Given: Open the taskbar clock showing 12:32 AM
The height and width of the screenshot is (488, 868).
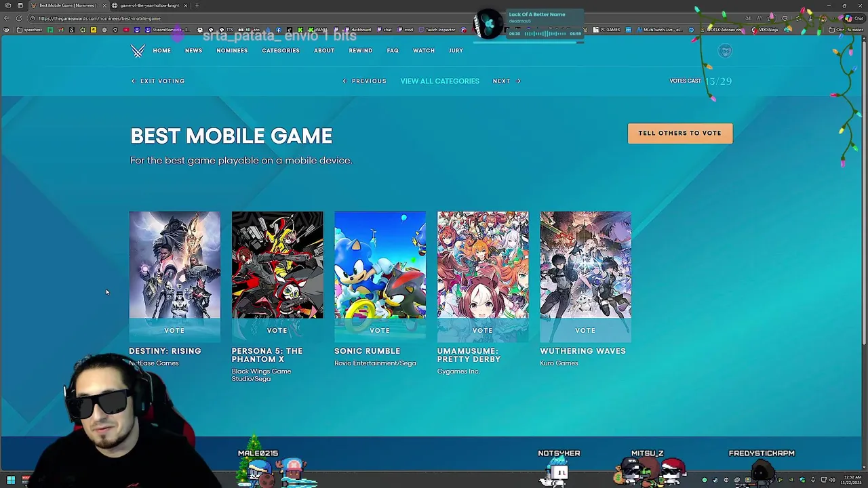Looking at the screenshot, I should (852, 480).
